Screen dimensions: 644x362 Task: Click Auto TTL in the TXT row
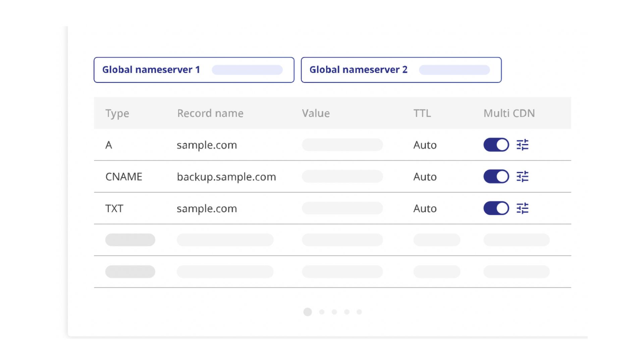[425, 208]
